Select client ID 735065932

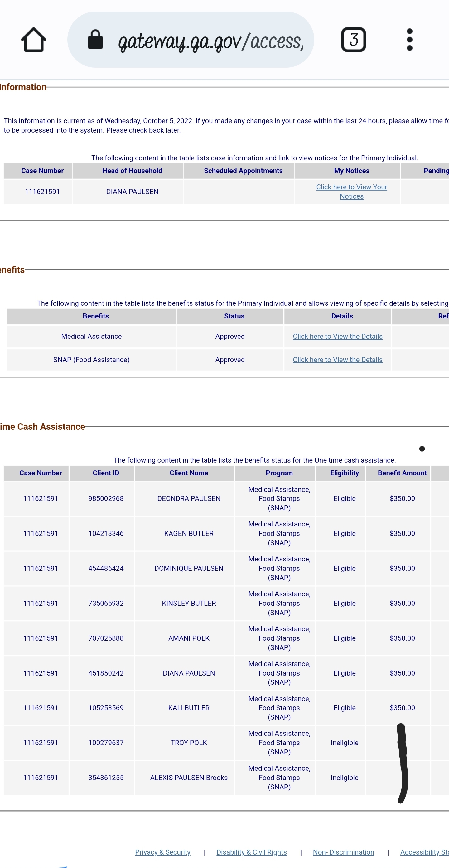point(106,603)
